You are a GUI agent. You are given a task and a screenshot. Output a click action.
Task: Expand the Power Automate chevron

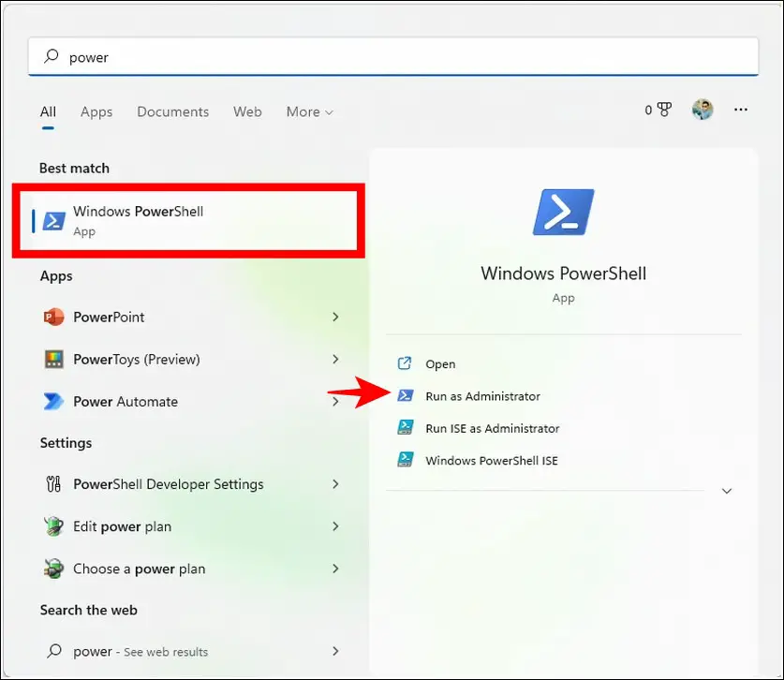pos(335,402)
